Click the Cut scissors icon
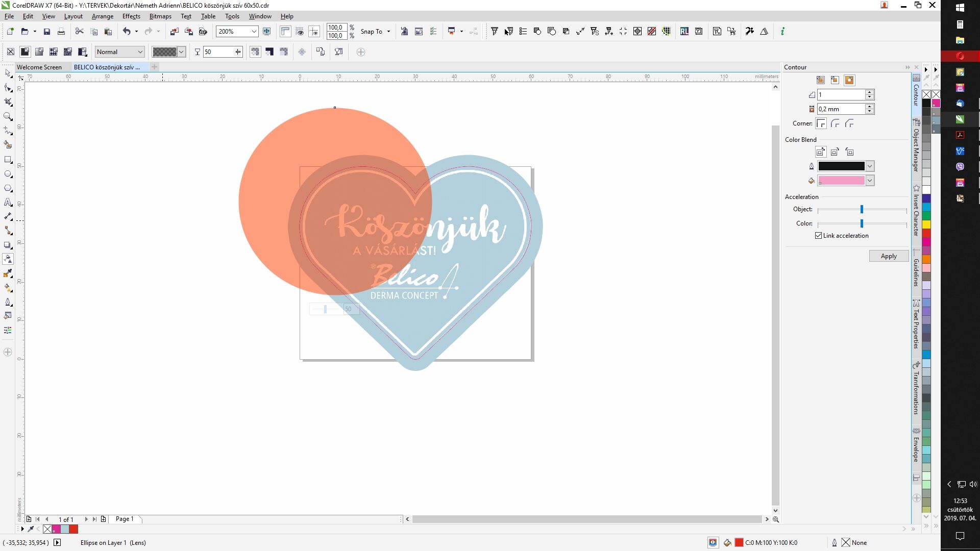This screenshot has width=980, height=551. click(79, 32)
